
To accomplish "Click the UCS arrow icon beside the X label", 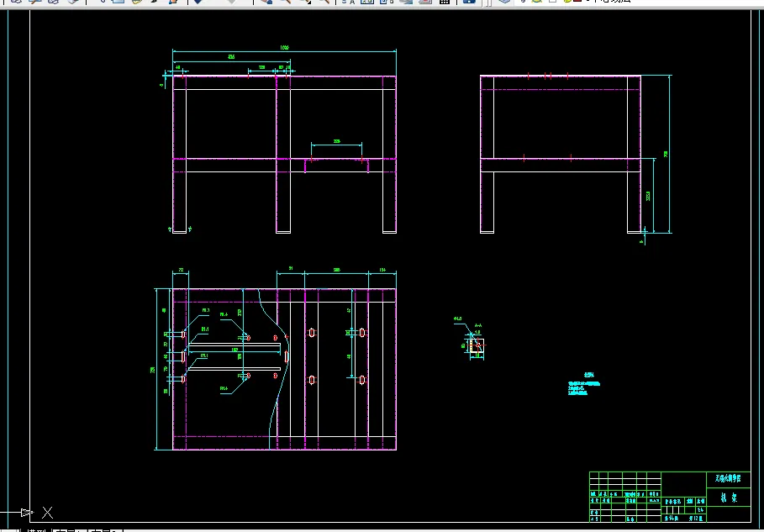I will (x=27, y=513).
